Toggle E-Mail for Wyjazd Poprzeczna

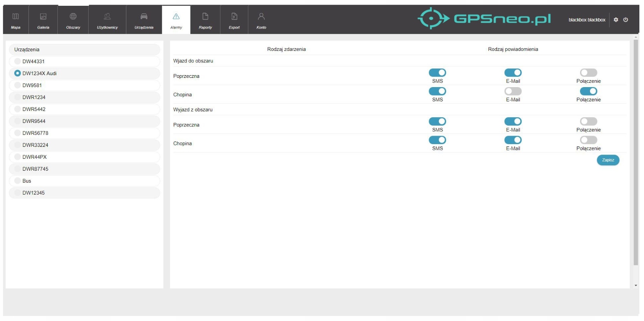pyautogui.click(x=513, y=121)
